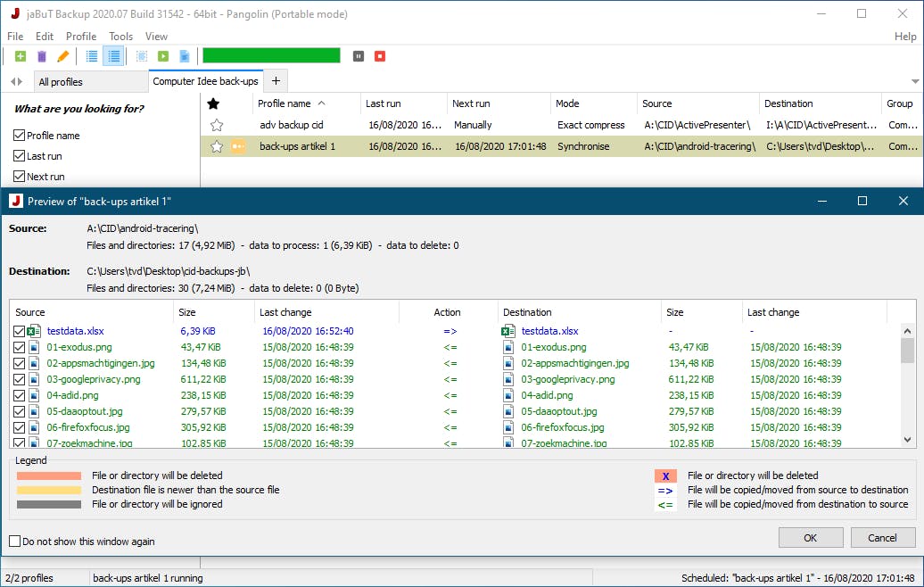This screenshot has height=587, width=924.
Task: Click the green add new profile icon
Action: click(20, 56)
